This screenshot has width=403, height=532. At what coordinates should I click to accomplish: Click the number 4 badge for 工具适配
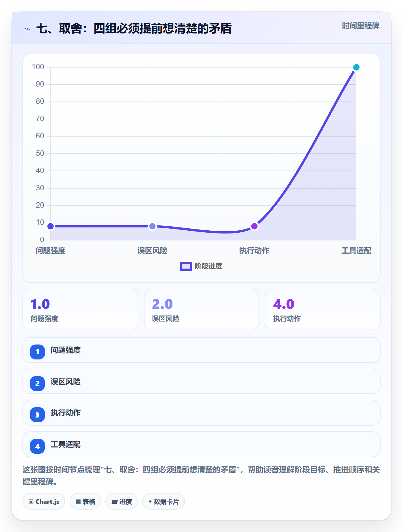(37, 447)
